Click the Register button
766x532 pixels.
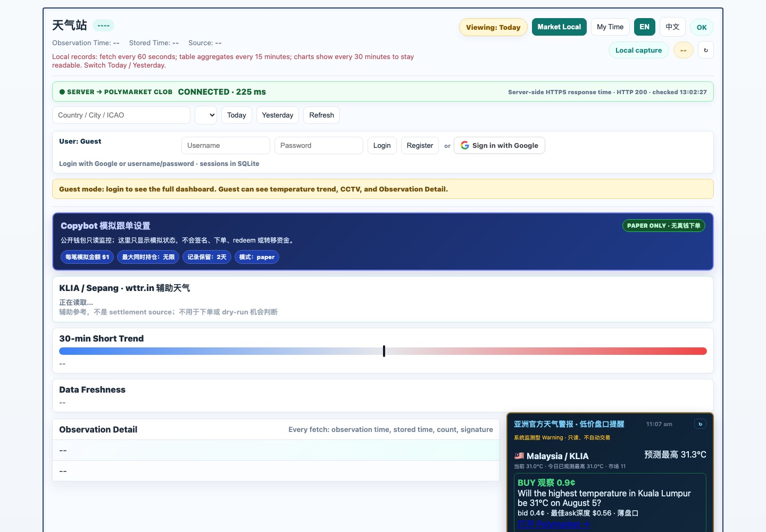420,146
